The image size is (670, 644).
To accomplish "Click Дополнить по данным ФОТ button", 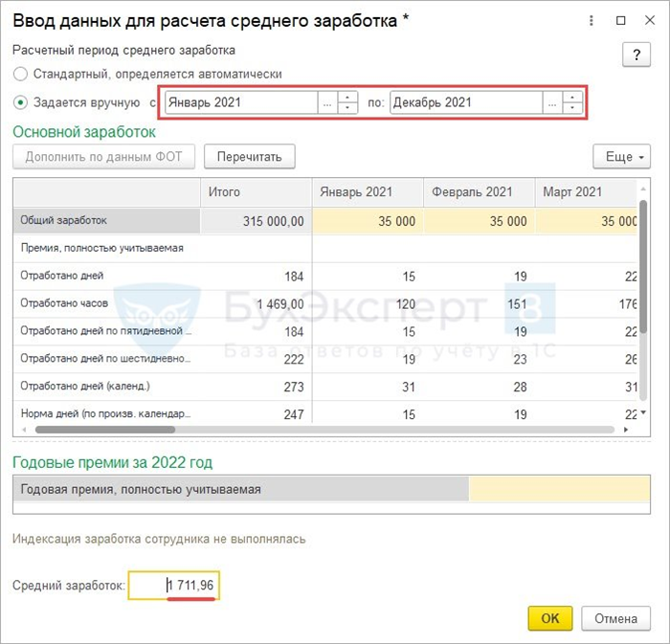I will point(103,157).
